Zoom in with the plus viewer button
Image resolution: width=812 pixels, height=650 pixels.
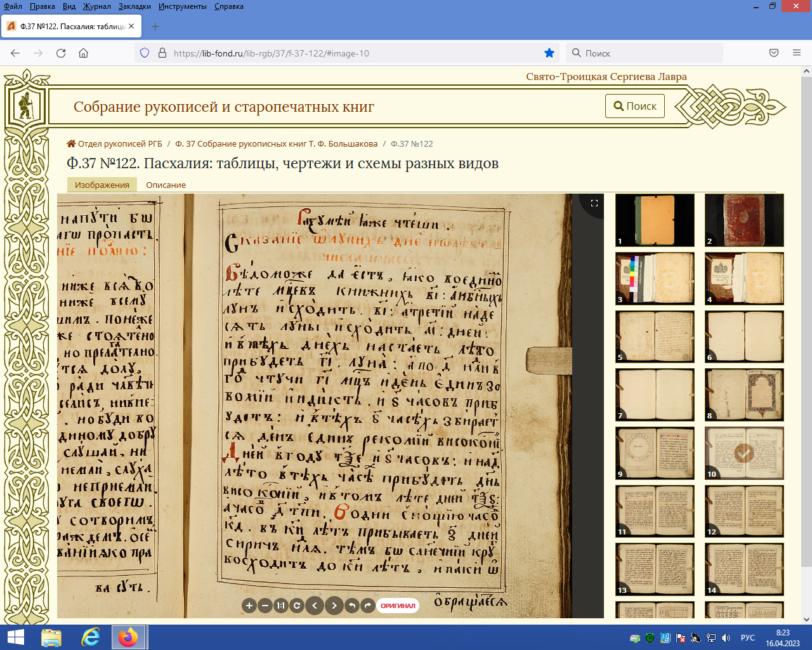pos(249,606)
